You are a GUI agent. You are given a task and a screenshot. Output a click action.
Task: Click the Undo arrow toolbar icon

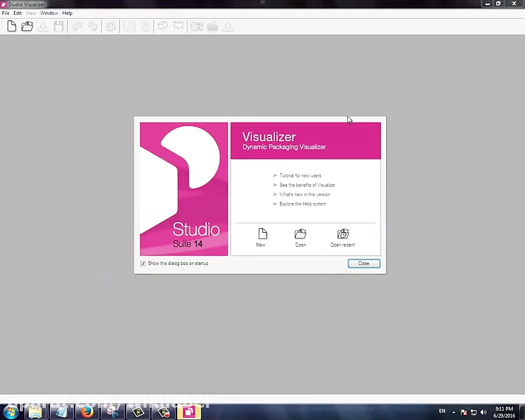point(77,26)
